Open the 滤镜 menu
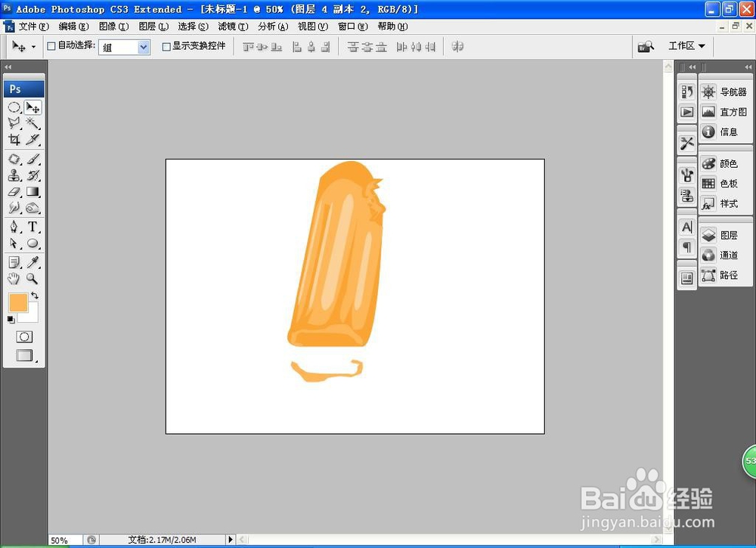Viewport: 756px width, 548px height. [x=234, y=26]
